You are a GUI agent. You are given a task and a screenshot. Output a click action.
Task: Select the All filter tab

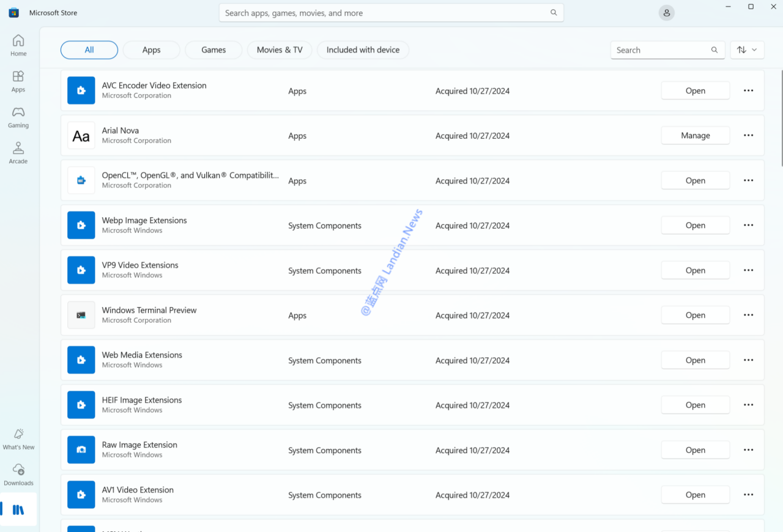[89, 50]
